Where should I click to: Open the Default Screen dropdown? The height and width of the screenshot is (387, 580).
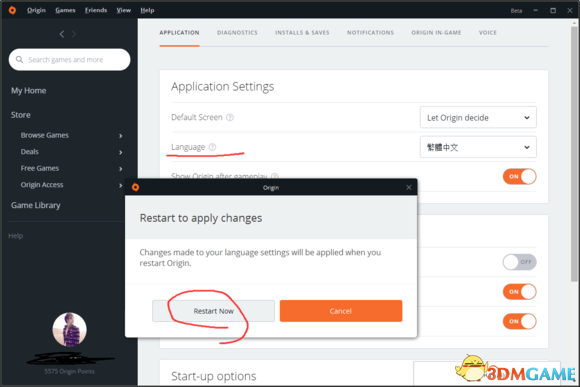(478, 117)
